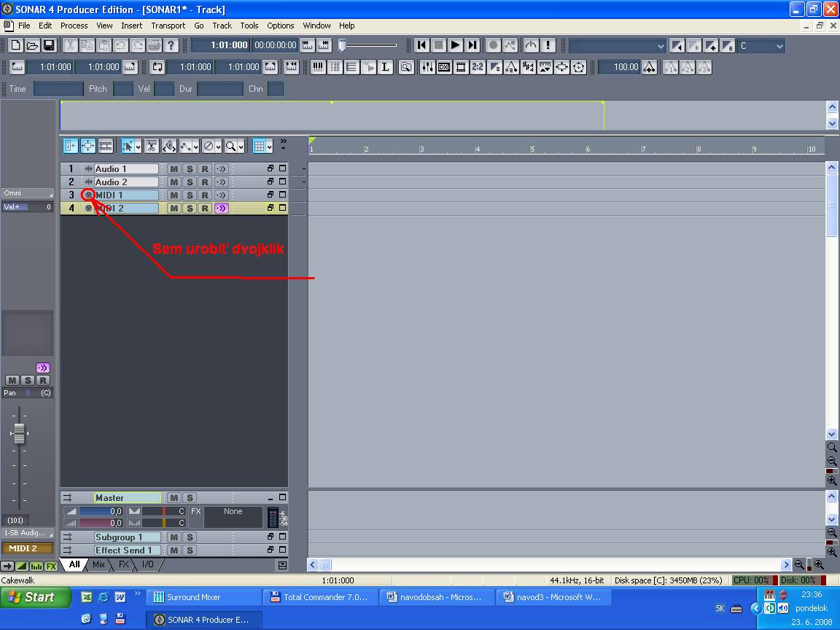The width and height of the screenshot is (840, 630).
Task: Solo the Master bus
Action: click(x=189, y=498)
